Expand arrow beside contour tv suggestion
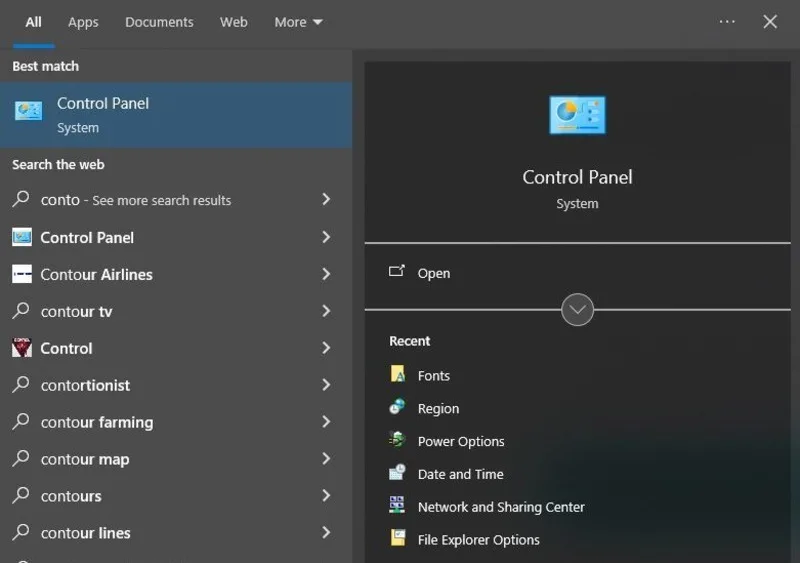This screenshot has width=800, height=563. click(326, 311)
